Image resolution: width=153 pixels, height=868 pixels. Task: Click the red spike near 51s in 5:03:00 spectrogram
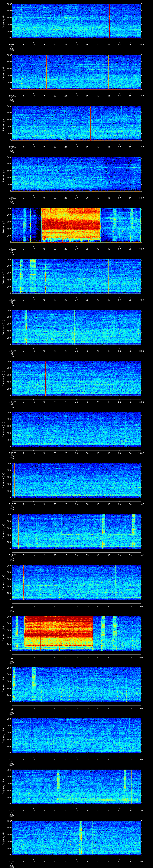click(122, 123)
